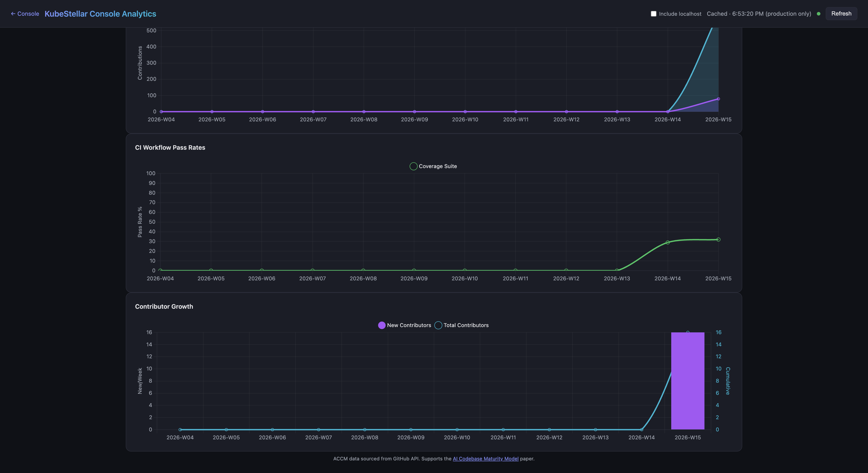The height and width of the screenshot is (473, 868).
Task: Click the CI Workflow Pass Rates heading
Action: coord(170,147)
